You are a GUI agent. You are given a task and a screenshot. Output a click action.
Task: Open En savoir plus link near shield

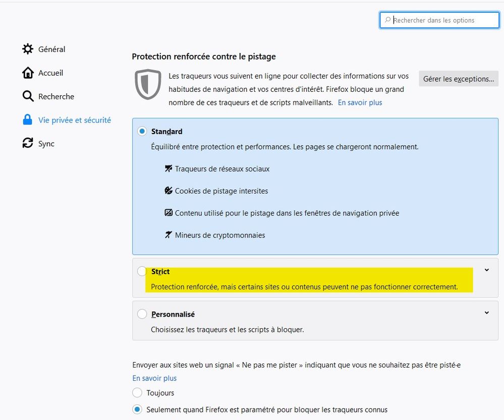tap(360, 102)
